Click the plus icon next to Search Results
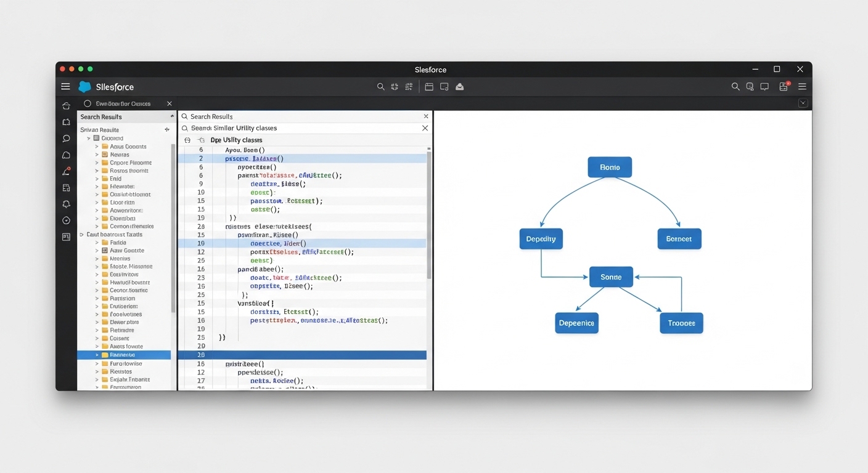This screenshot has width=868, height=473. (166, 129)
